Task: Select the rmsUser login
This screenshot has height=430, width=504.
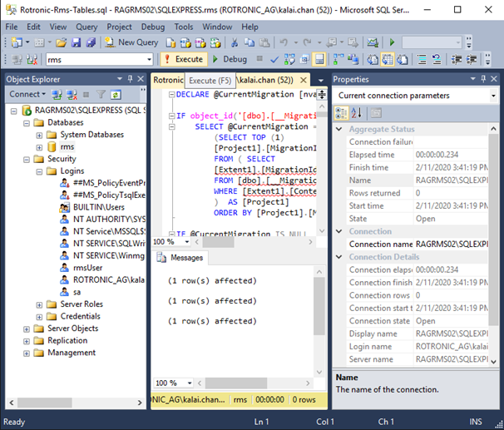Action: 87,268
